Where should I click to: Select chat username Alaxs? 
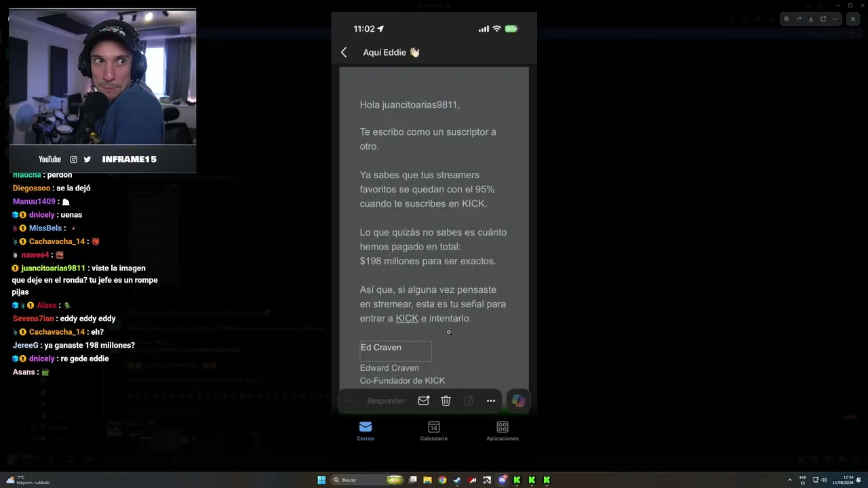tap(47, 305)
